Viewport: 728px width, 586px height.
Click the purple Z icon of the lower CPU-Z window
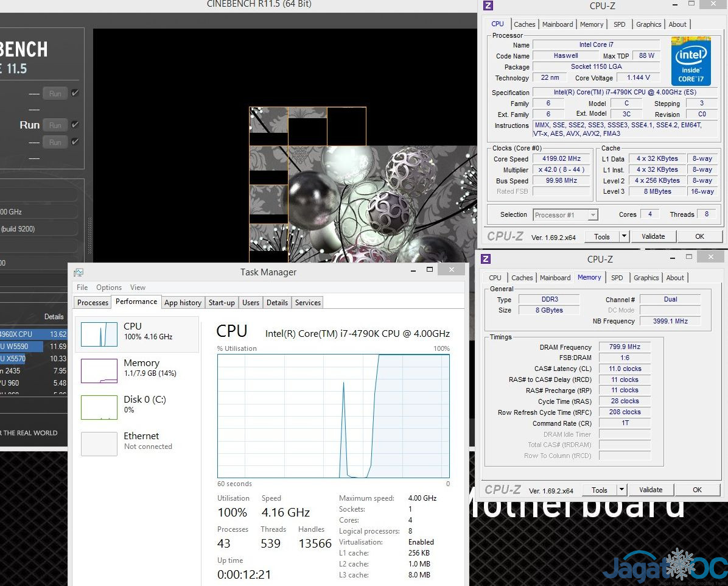486,259
